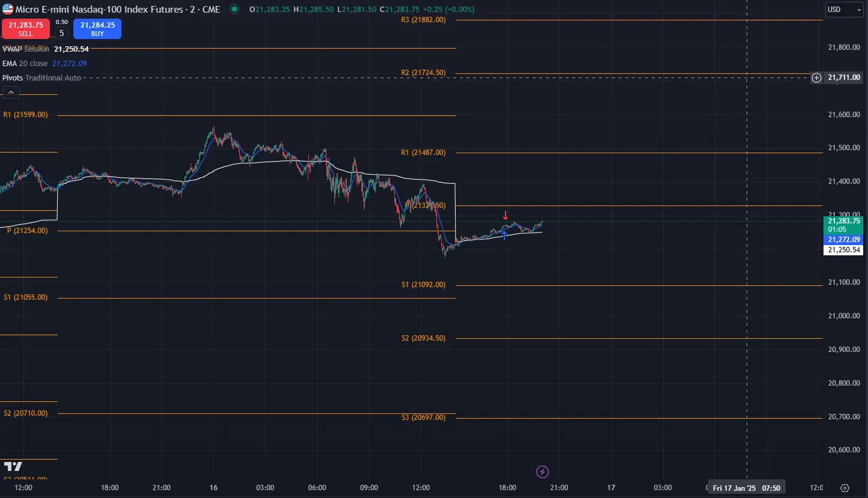The width and height of the screenshot is (868, 498).
Task: Toggle the EMA 20 close indicator legend
Action: click(26, 64)
